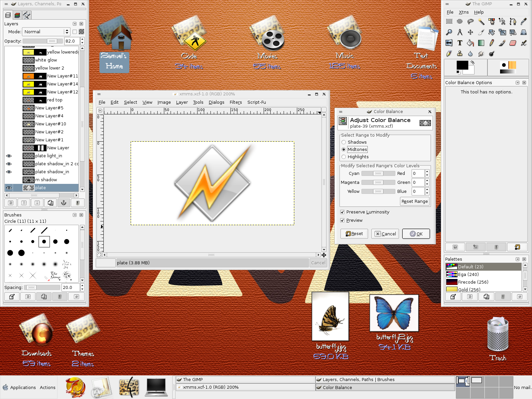Select the Text tool in GIMP toolbox
Image resolution: width=532 pixels, height=399 pixels.
point(460,43)
